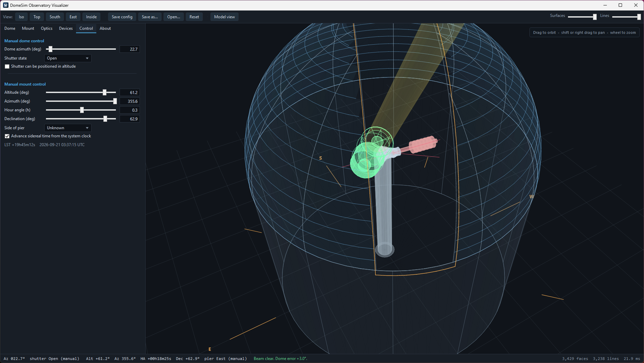644x363 pixels.
Task: Click the DomeSim app icon in title bar
Action: tap(5, 5)
